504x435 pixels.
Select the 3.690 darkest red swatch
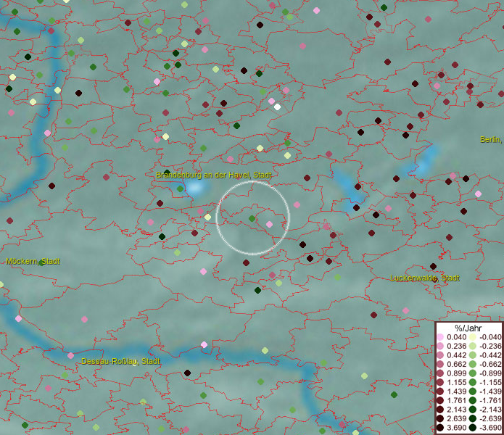[440, 428]
